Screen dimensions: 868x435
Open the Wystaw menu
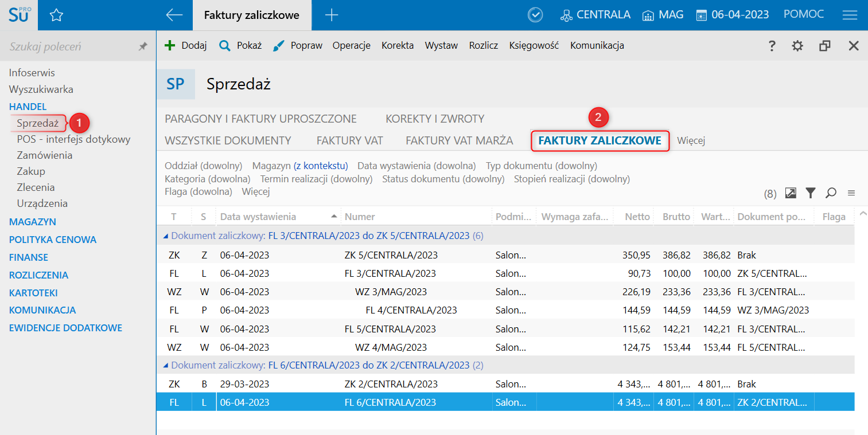point(441,45)
